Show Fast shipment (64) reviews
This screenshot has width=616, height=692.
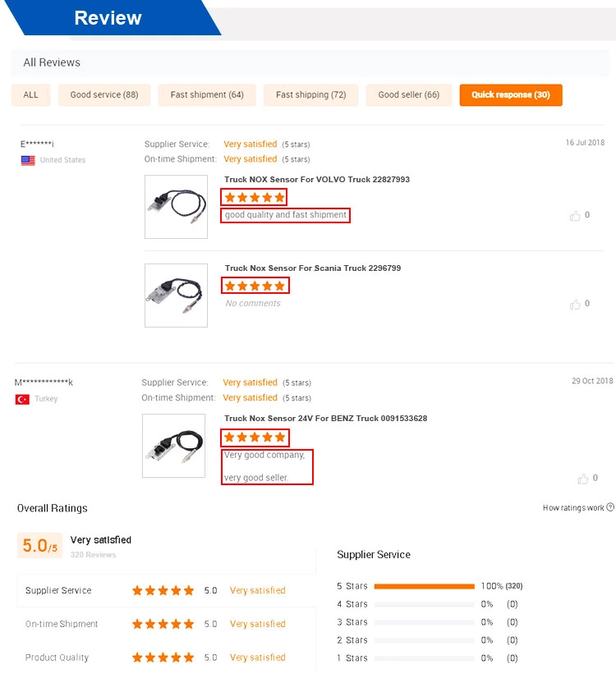tap(207, 95)
